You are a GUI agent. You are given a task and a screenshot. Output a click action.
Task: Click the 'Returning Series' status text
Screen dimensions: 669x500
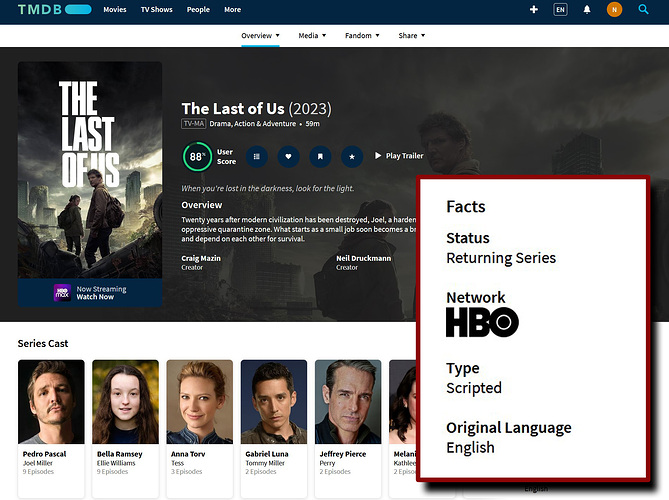coord(501,258)
